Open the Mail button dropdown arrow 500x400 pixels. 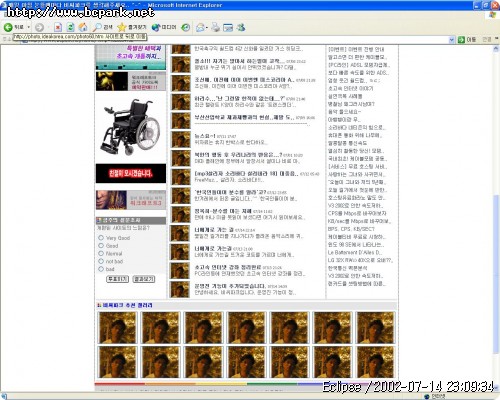(x=207, y=27)
